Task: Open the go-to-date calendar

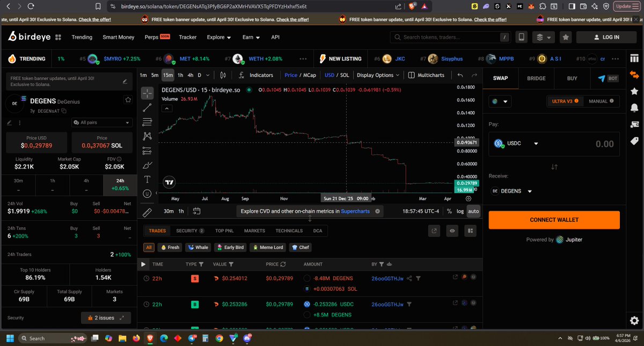Action: (x=196, y=211)
